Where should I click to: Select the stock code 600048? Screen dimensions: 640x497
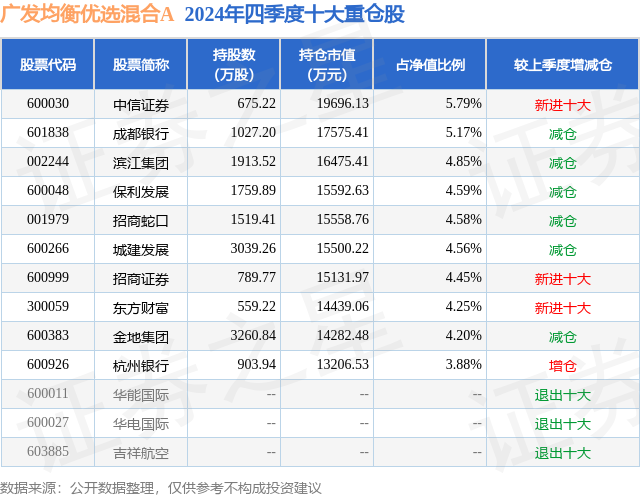click(48, 190)
